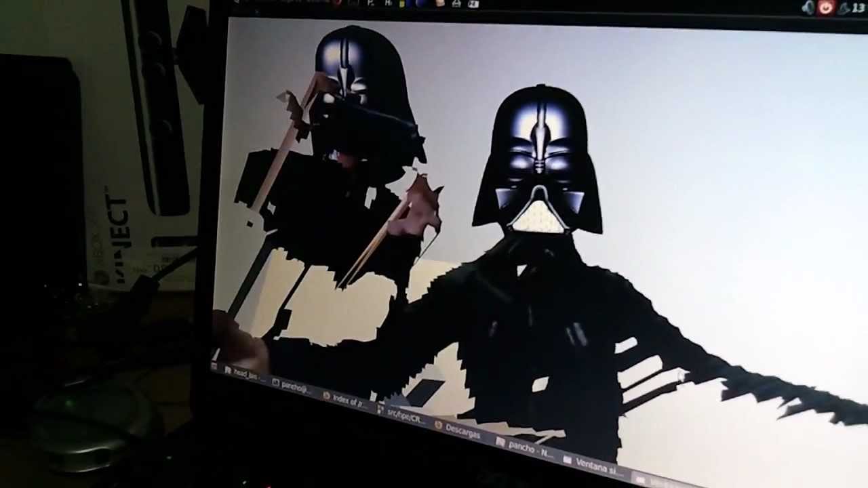Image resolution: width=868 pixels, height=488 pixels.
Task: Open the 'Ventana si…' taskbar entry
Action: (592, 465)
